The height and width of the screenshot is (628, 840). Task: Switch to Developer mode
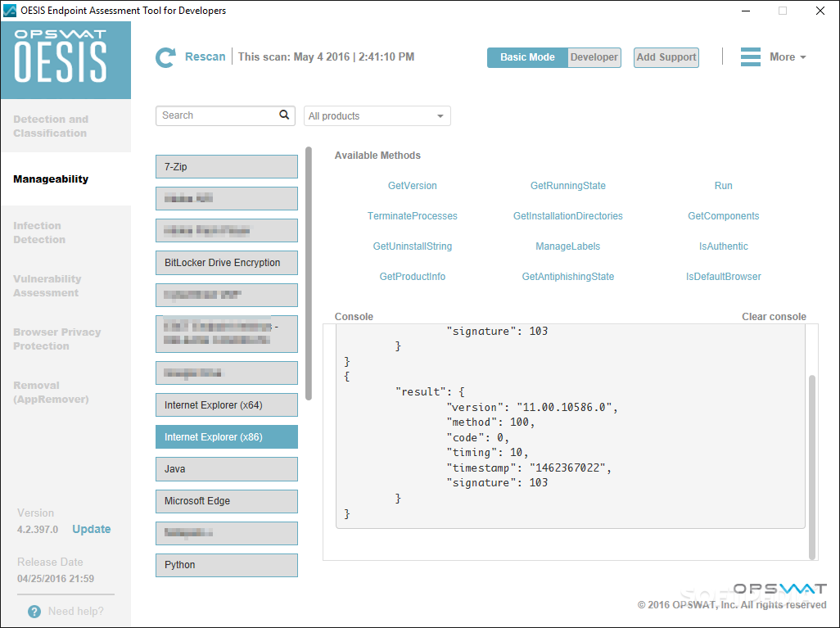pyautogui.click(x=594, y=57)
